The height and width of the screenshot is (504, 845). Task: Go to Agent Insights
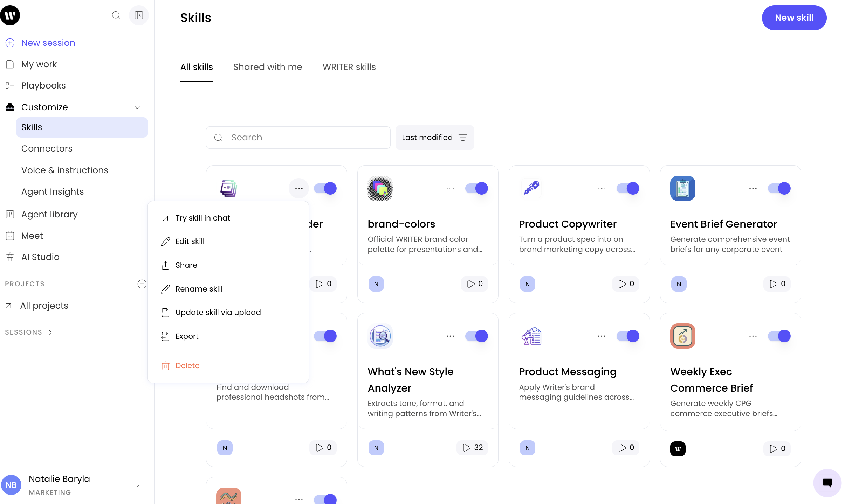coord(53,191)
